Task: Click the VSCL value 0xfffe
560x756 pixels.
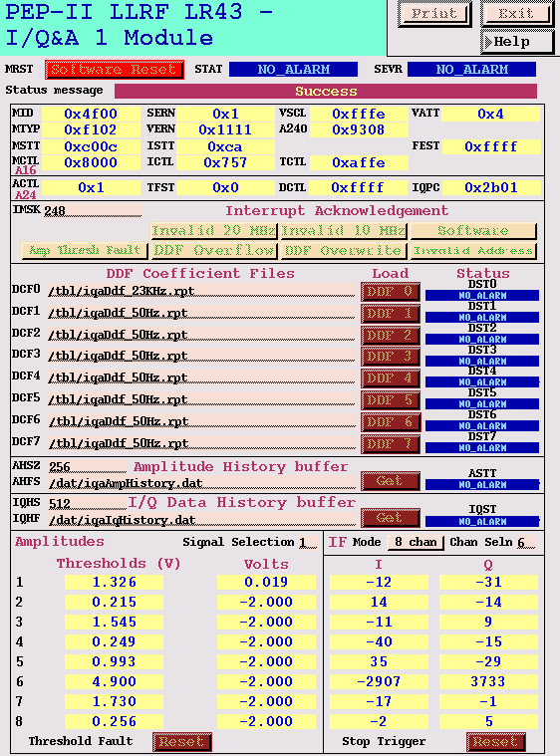Action: [359, 114]
